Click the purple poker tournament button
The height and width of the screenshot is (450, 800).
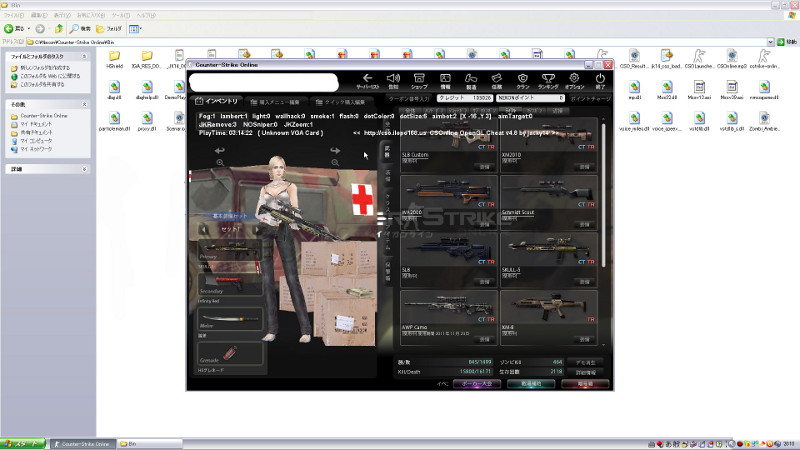click(x=477, y=384)
